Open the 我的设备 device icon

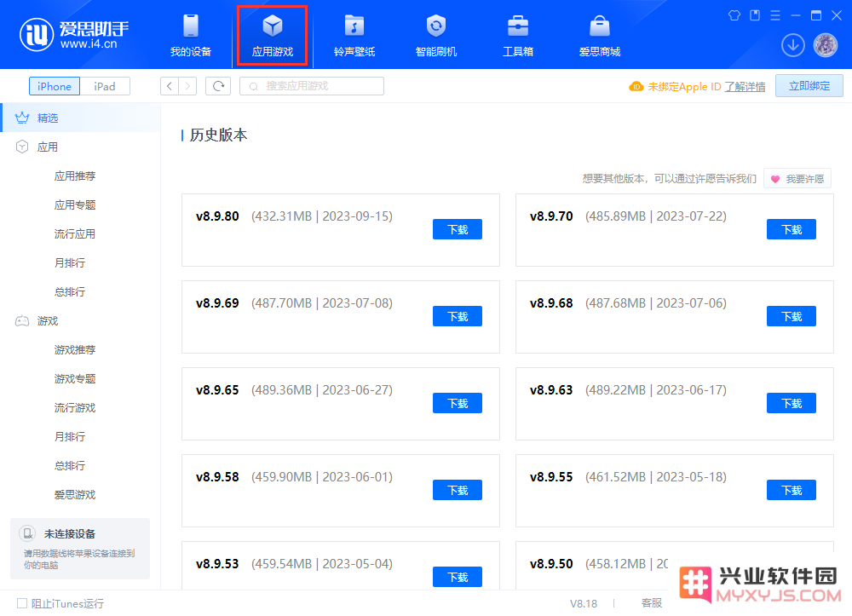pyautogui.click(x=191, y=26)
